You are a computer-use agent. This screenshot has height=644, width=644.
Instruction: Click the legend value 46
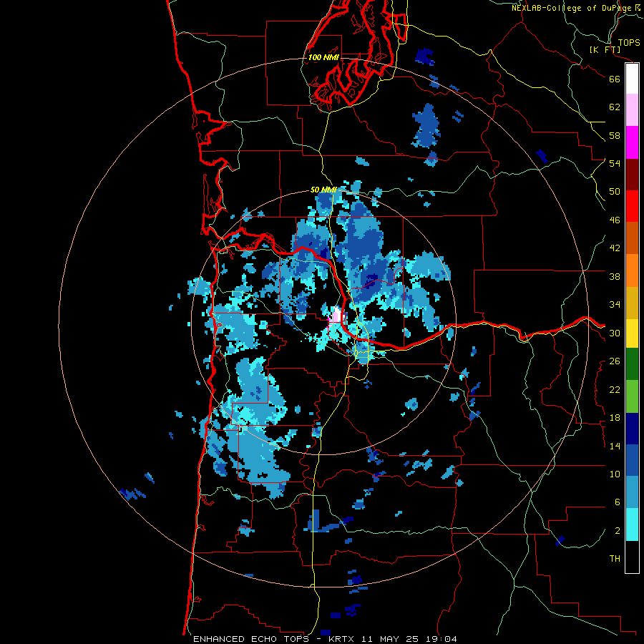pyautogui.click(x=615, y=220)
